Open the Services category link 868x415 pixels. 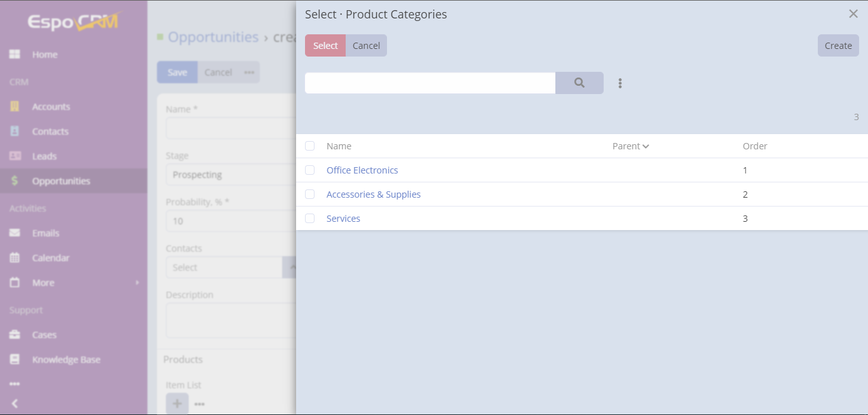click(343, 219)
